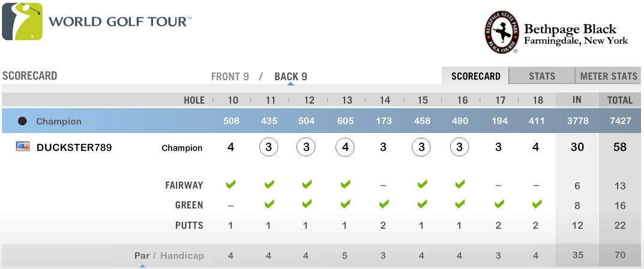Viewport: 644px width, 269px height.
Task: Open the METER STATS tab
Action: (x=608, y=76)
